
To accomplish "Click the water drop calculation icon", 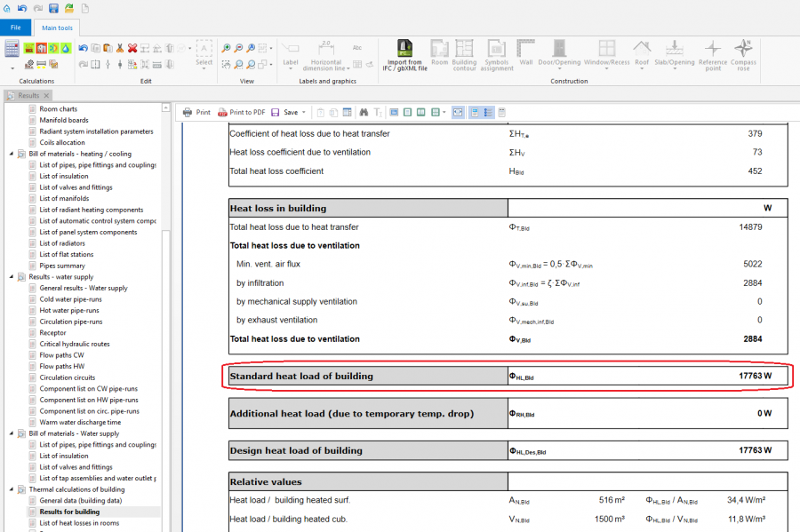I will pos(66,48).
